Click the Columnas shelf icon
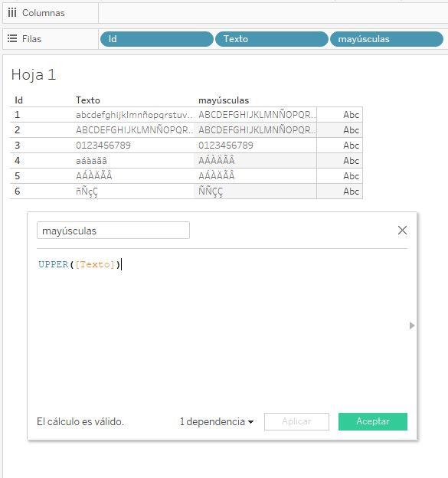Viewport: 448px width, 478px height. [x=12, y=13]
